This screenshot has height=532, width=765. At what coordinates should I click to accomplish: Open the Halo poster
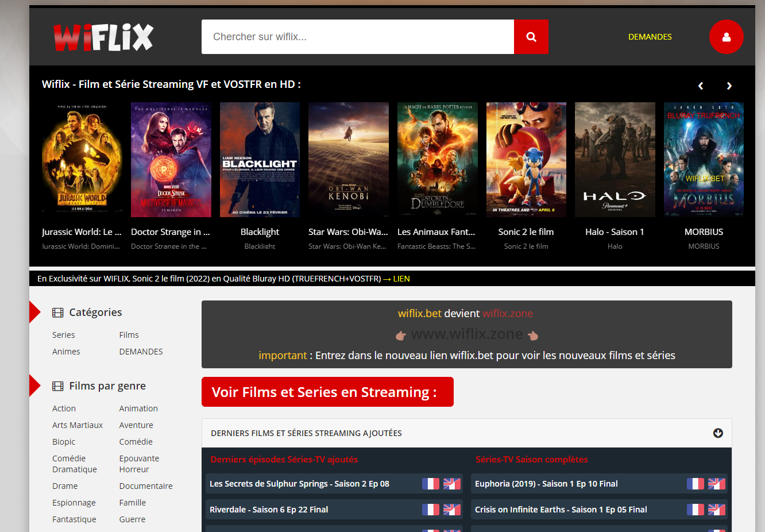click(615, 160)
